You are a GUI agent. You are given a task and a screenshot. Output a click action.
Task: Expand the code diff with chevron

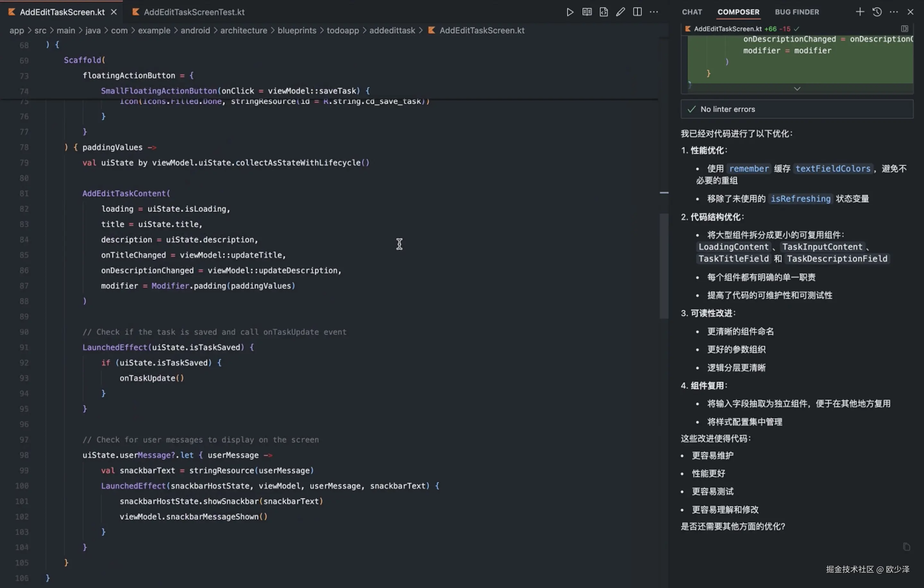click(797, 88)
